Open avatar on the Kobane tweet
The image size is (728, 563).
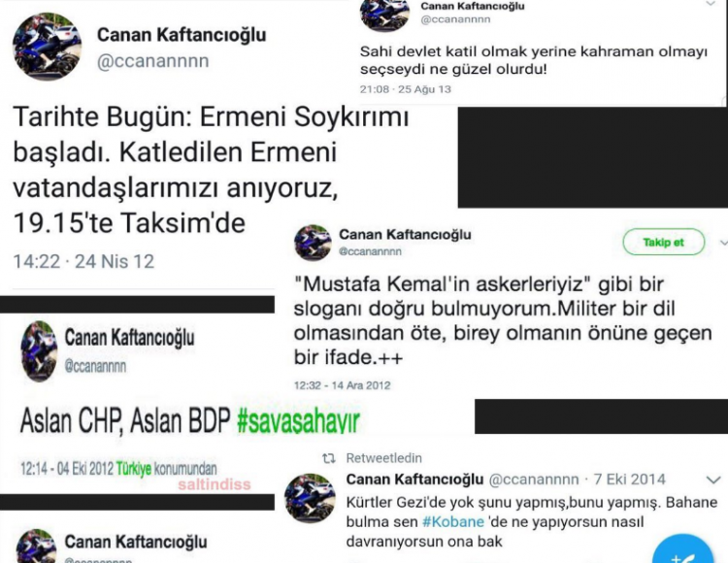(310, 498)
